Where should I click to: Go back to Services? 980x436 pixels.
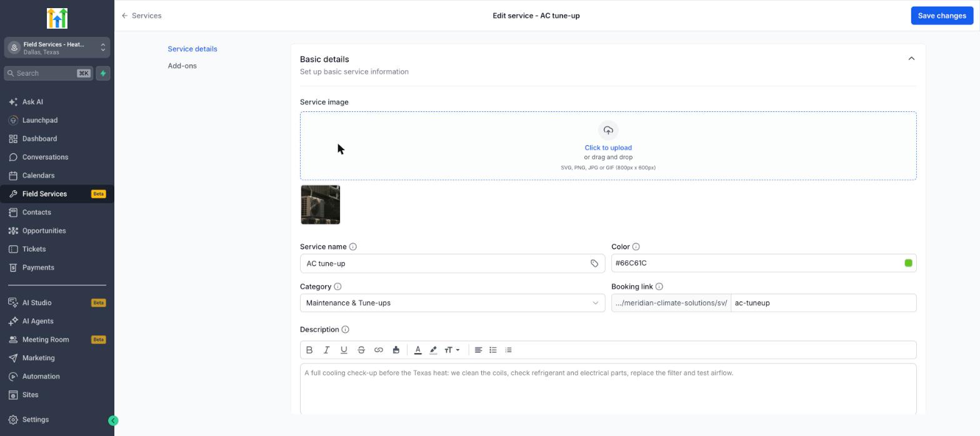[142, 16]
